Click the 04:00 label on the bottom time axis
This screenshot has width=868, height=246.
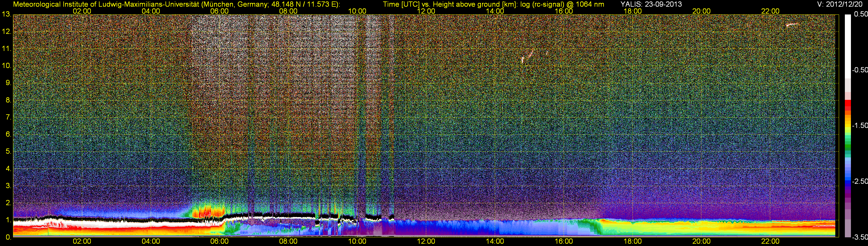pos(151,242)
